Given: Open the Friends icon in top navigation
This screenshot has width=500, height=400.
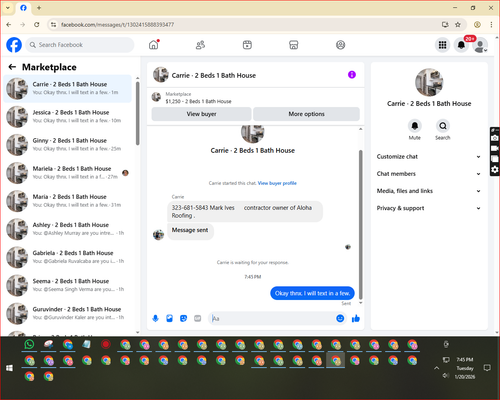Looking at the screenshot, I should 200,45.
